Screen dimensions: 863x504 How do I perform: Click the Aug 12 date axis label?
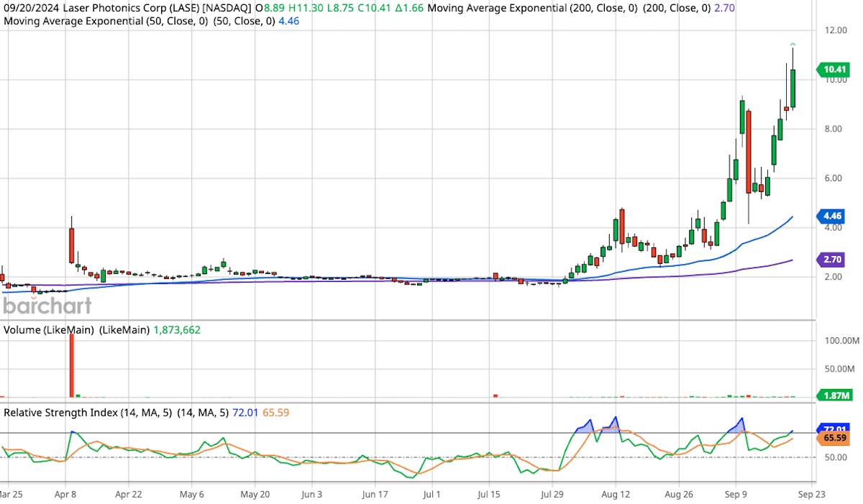[616, 495]
